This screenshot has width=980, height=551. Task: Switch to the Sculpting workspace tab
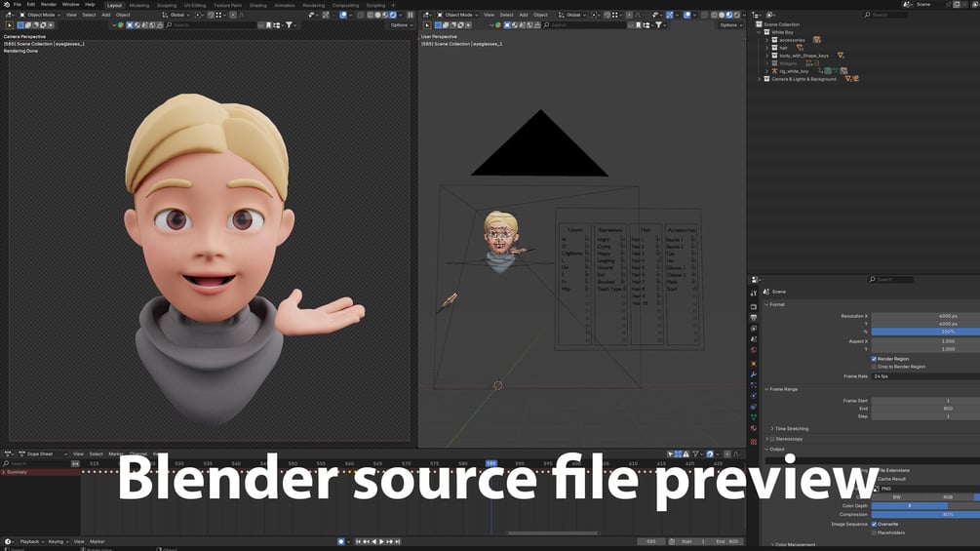tap(166, 5)
